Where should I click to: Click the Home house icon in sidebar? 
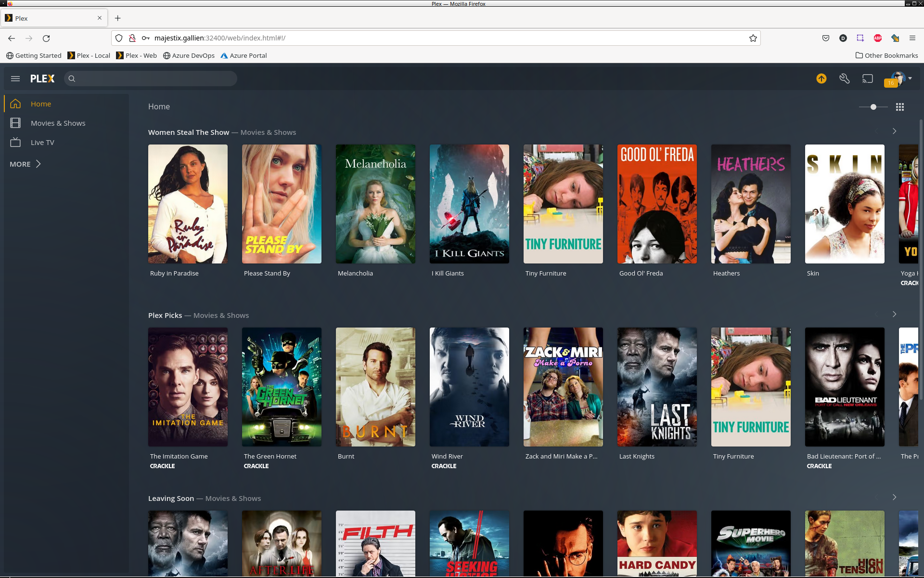click(x=15, y=104)
